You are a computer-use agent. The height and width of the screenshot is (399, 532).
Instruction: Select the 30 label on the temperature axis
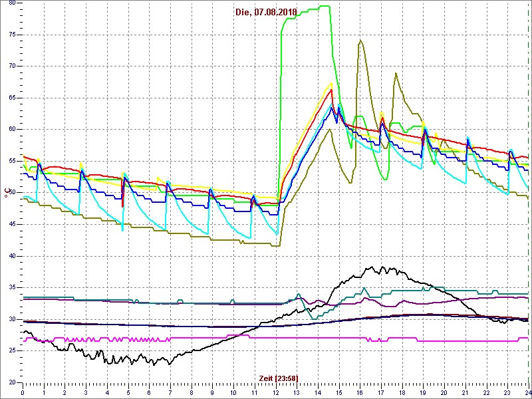coord(12,319)
